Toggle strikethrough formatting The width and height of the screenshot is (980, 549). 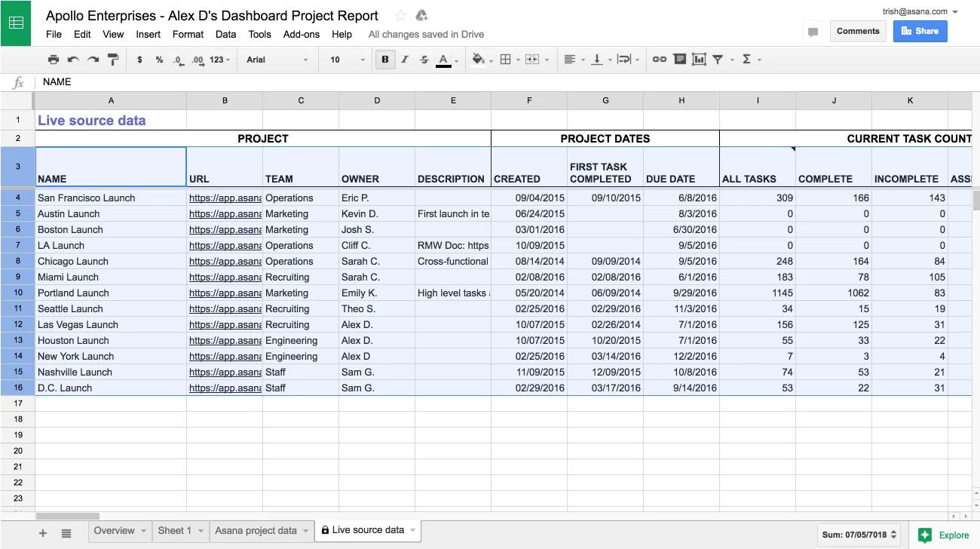pyautogui.click(x=424, y=60)
